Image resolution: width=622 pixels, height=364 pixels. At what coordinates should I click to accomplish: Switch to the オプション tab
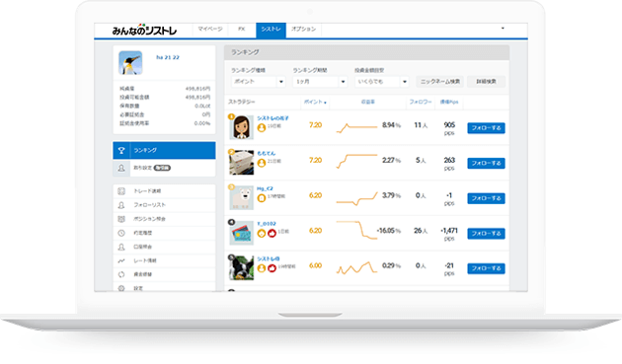303,30
